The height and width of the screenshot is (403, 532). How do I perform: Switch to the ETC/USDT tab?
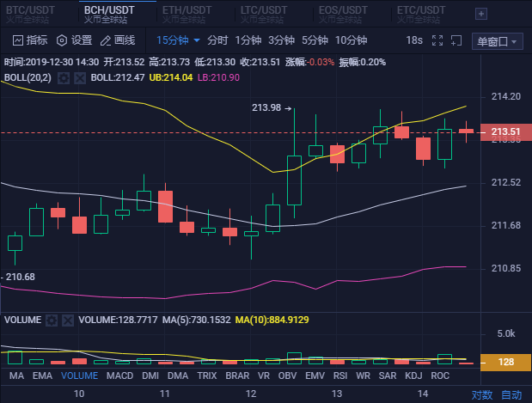[421, 15]
